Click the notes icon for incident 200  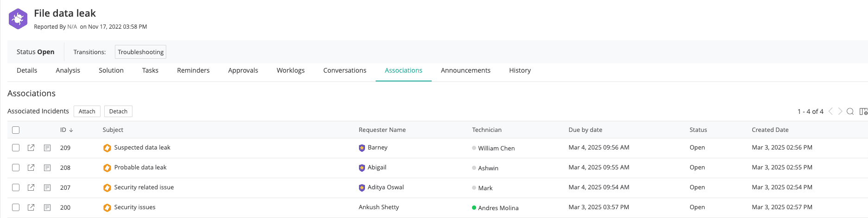pyautogui.click(x=47, y=207)
